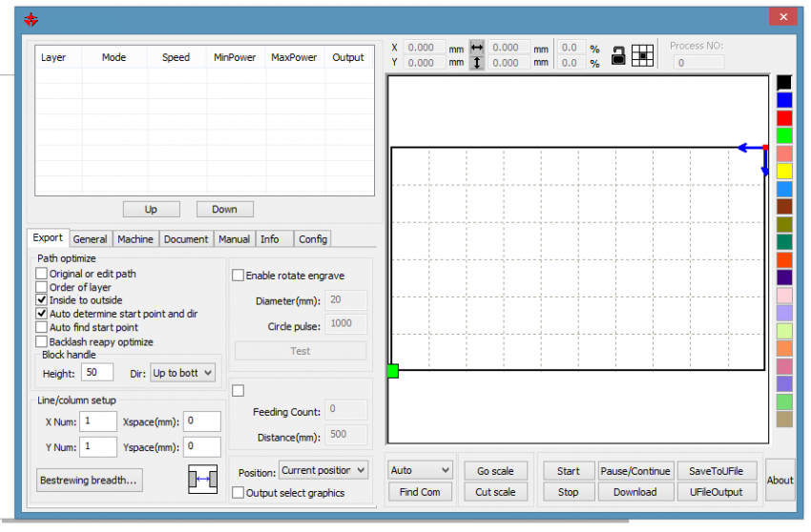Switch to the Machine tab
811x532 pixels.
coord(135,239)
